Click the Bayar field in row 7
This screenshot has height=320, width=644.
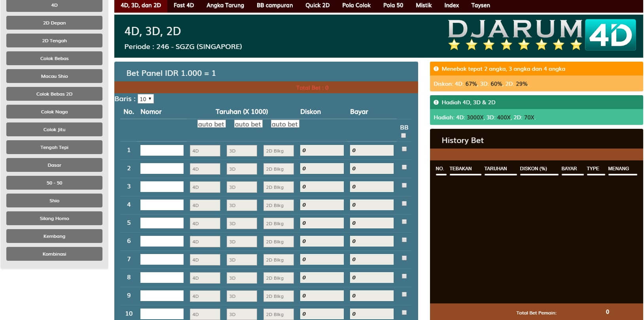372,259
